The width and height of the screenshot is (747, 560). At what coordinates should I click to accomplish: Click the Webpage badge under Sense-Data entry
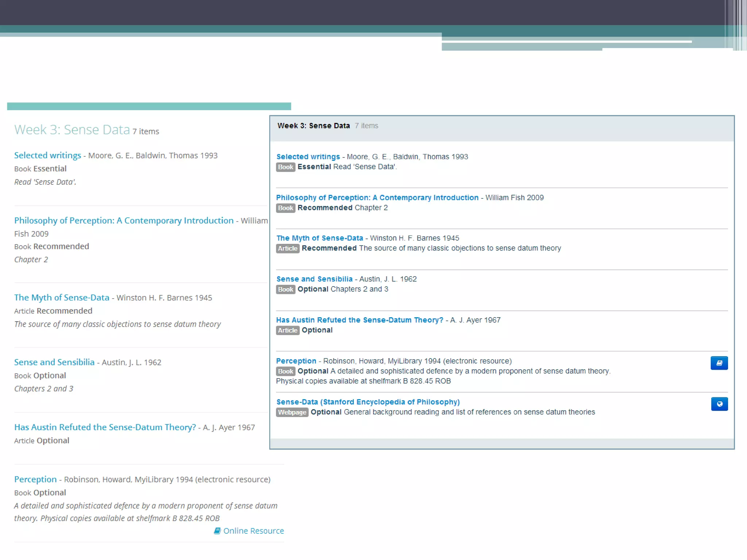tap(292, 412)
